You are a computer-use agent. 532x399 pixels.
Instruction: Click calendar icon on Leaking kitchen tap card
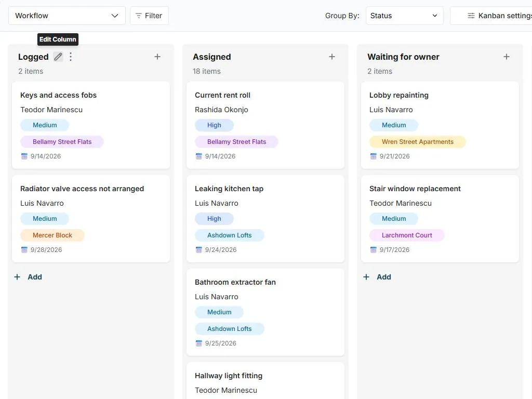(x=199, y=250)
